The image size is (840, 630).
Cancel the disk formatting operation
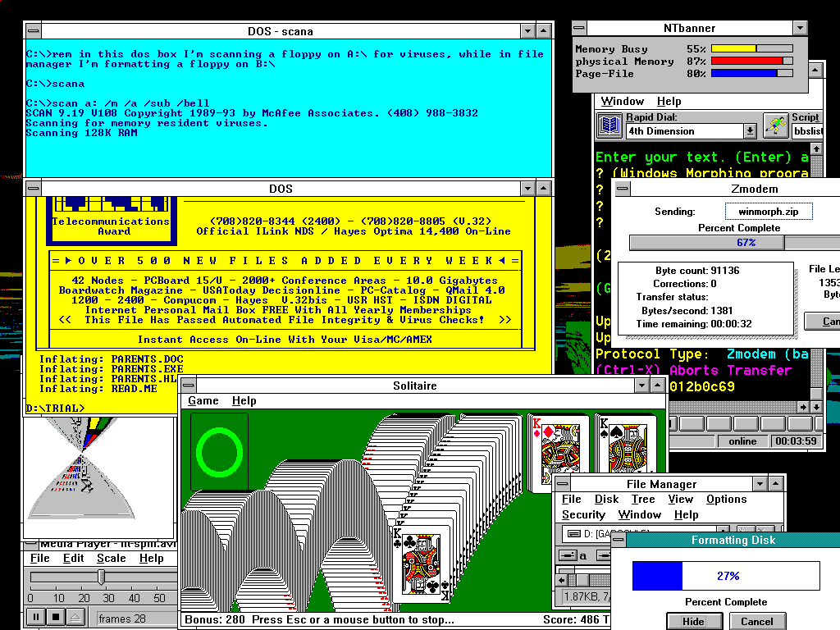756,621
